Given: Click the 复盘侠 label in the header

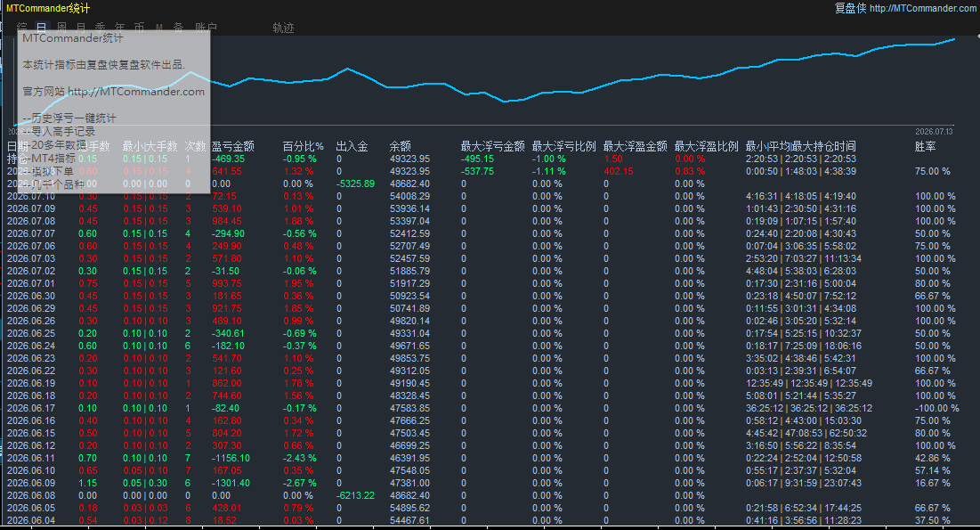Looking at the screenshot, I should click(x=851, y=8).
